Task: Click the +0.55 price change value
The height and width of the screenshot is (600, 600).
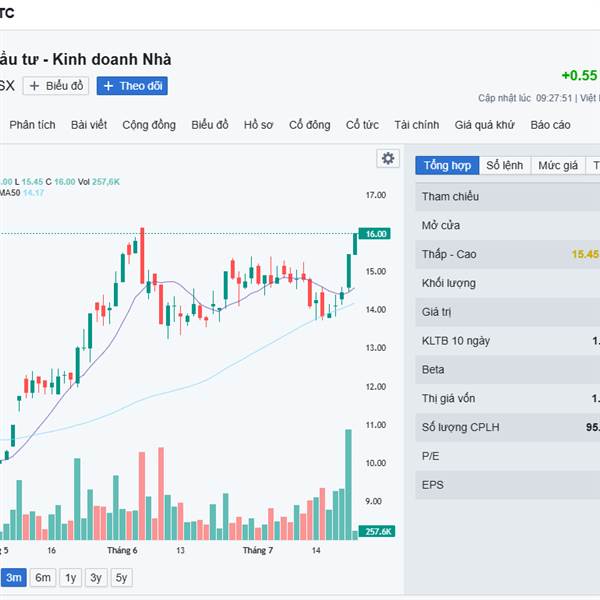Action: [579, 75]
